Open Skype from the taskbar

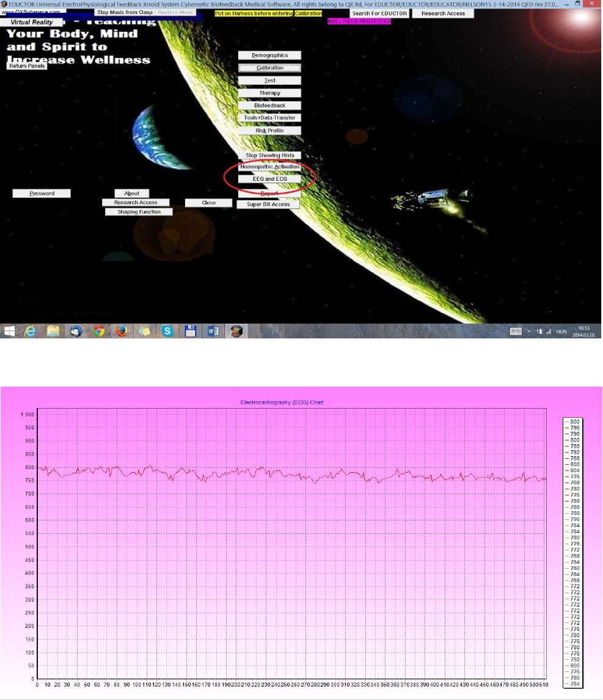pos(167,331)
